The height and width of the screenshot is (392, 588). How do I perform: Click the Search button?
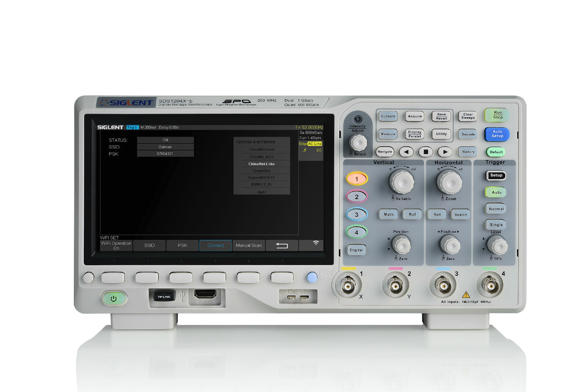coord(460,214)
